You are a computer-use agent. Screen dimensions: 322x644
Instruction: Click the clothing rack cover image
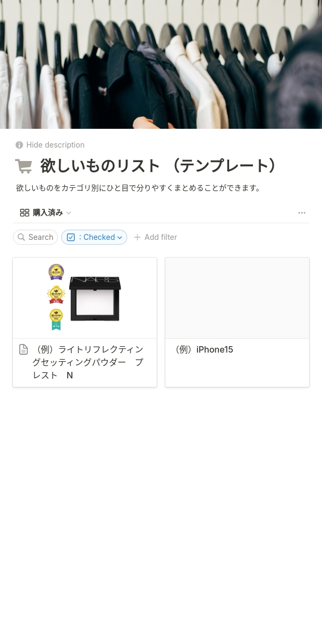coord(161,64)
